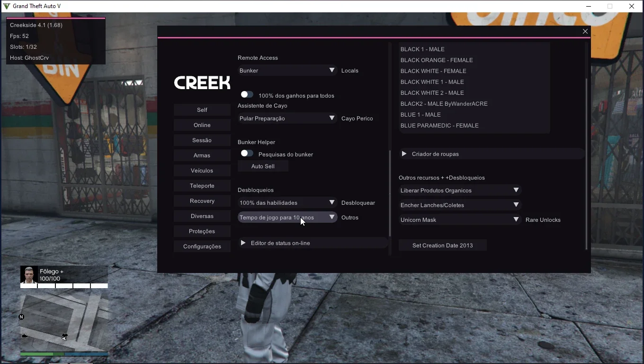Open the Recovery tab
Screen dimensions: 644x364
202,201
